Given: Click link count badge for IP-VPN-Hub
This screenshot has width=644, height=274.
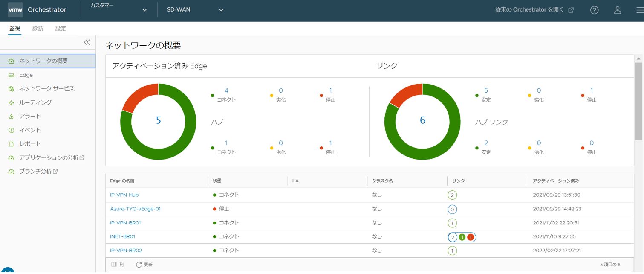Looking at the screenshot, I should point(452,195).
